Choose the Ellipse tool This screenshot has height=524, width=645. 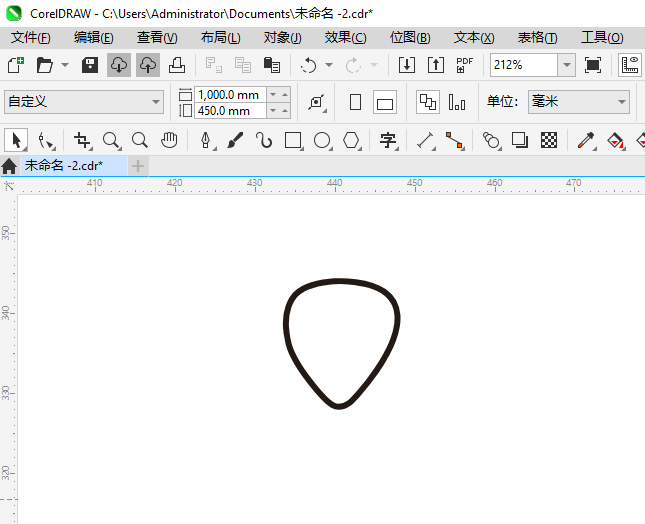pyautogui.click(x=322, y=140)
